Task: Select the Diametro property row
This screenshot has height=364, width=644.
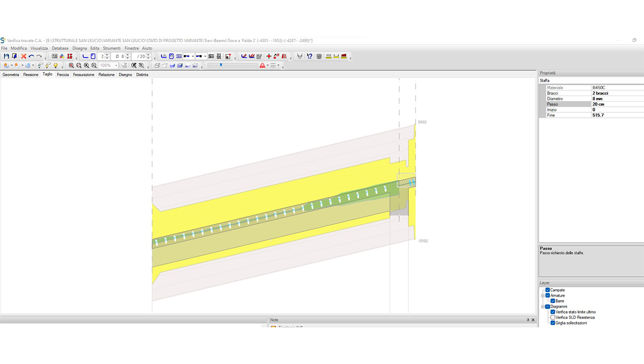Action: pyautogui.click(x=565, y=99)
